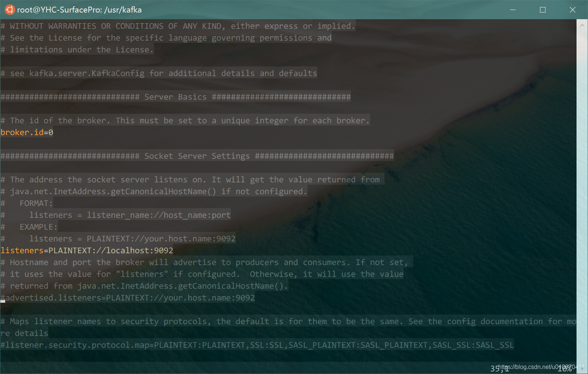Click the Ubuntu icon in the title bar

(x=10, y=10)
